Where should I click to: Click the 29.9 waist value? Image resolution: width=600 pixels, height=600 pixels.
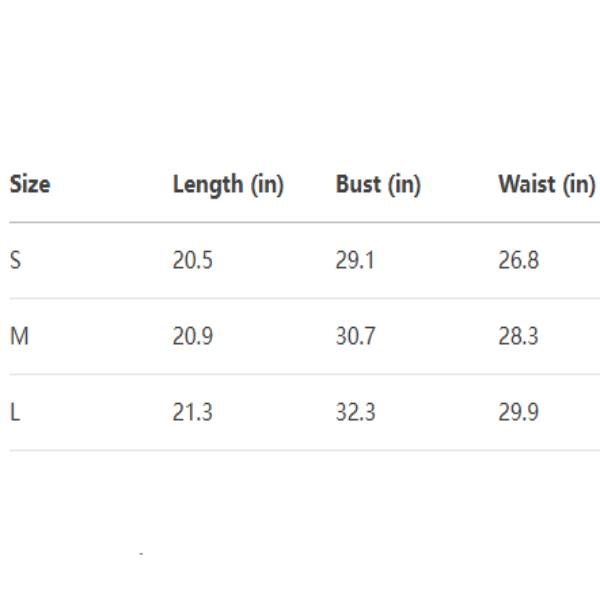(x=518, y=412)
